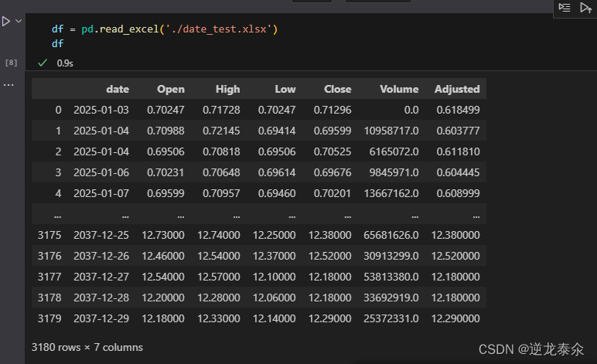This screenshot has width=597, height=364.
Task: Click row index 3179
Action: pyautogui.click(x=49, y=318)
